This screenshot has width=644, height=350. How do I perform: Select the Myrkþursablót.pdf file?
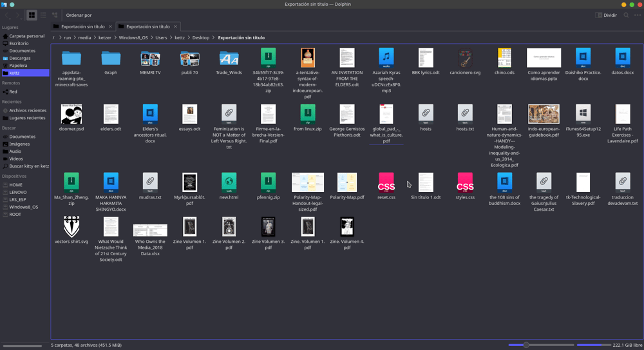click(190, 182)
